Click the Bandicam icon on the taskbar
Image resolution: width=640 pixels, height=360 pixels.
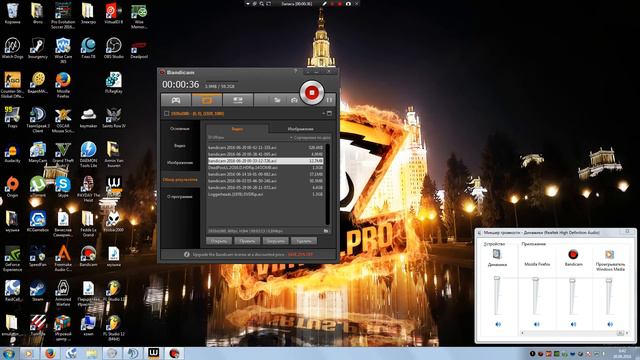pos(174,353)
